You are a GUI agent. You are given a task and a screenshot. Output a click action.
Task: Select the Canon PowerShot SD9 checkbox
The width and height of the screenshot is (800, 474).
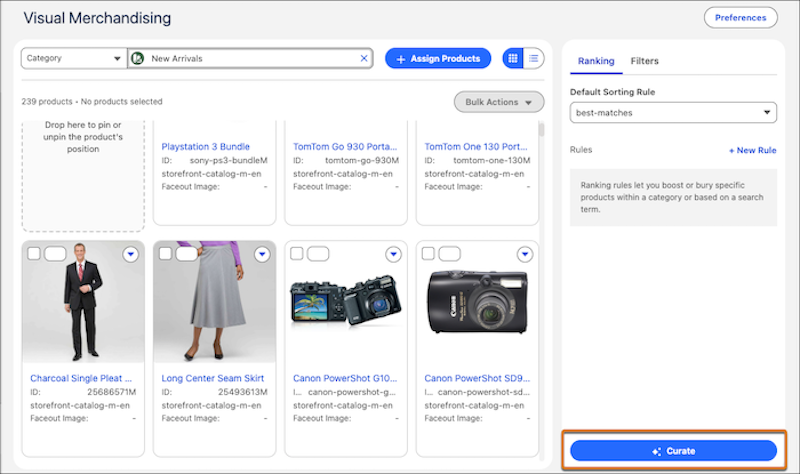tap(428, 254)
